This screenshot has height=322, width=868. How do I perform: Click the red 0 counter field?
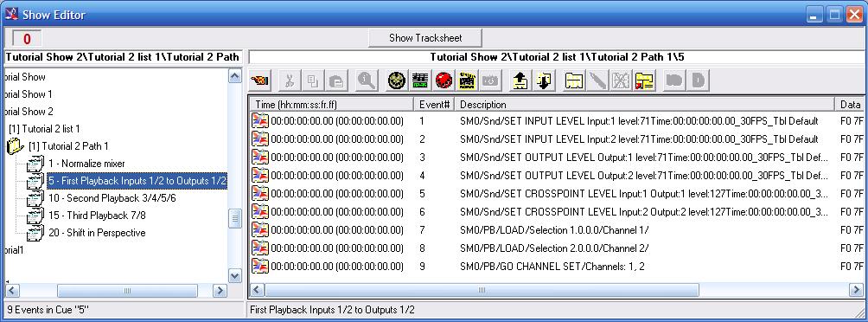27,39
